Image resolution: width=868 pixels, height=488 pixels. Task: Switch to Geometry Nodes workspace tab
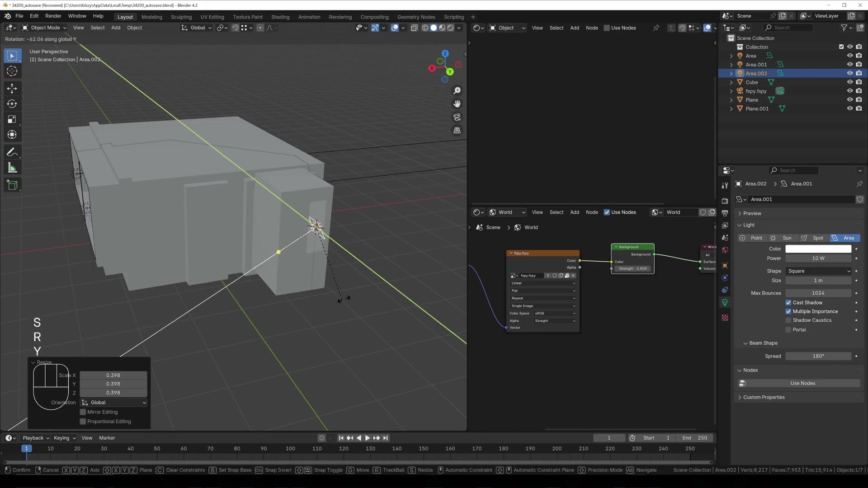pos(416,17)
